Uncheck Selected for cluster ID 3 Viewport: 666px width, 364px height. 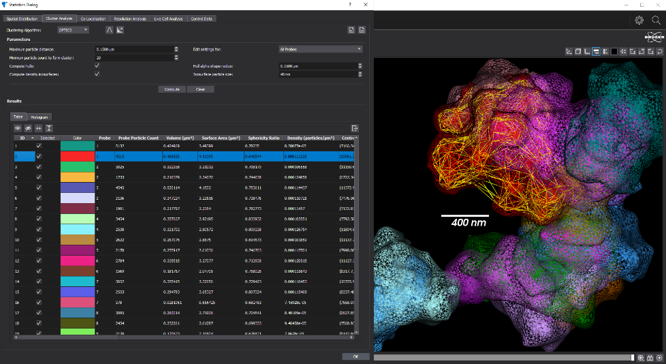tap(39, 167)
